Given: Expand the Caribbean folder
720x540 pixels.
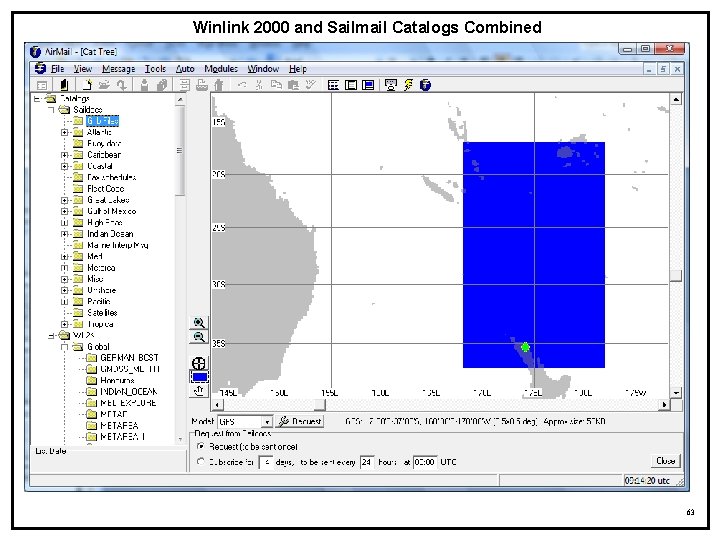Looking at the screenshot, I should (65, 155).
